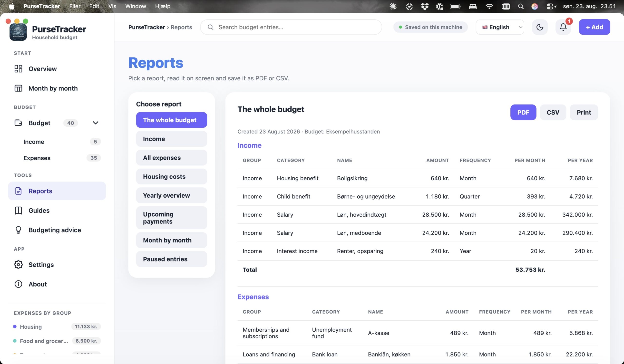Click the Print button

tap(584, 112)
